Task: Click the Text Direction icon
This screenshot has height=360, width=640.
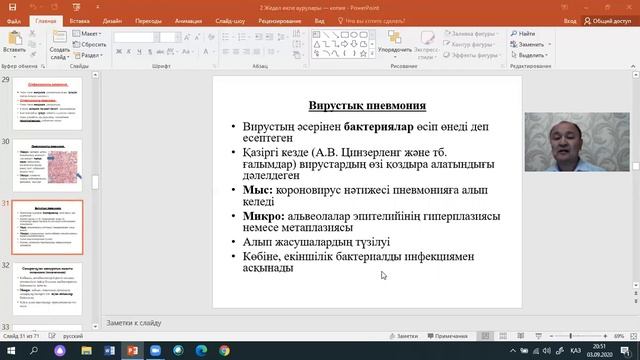Action: (297, 34)
